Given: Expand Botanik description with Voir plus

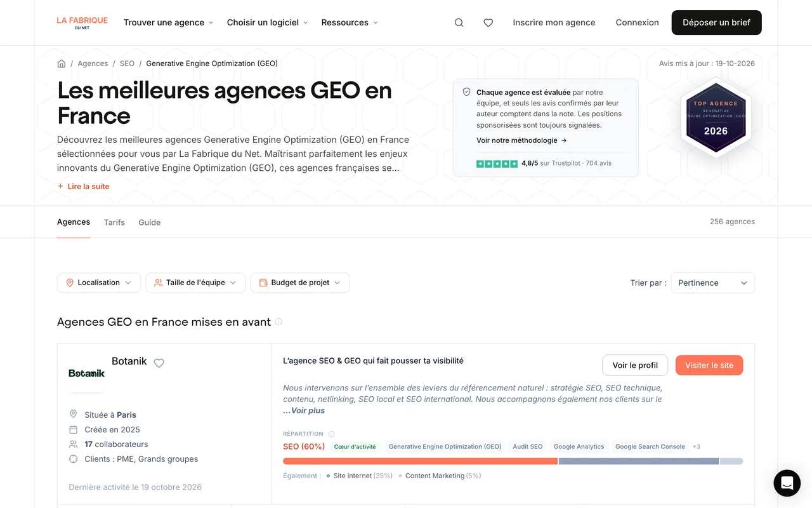Looking at the screenshot, I should click(308, 411).
